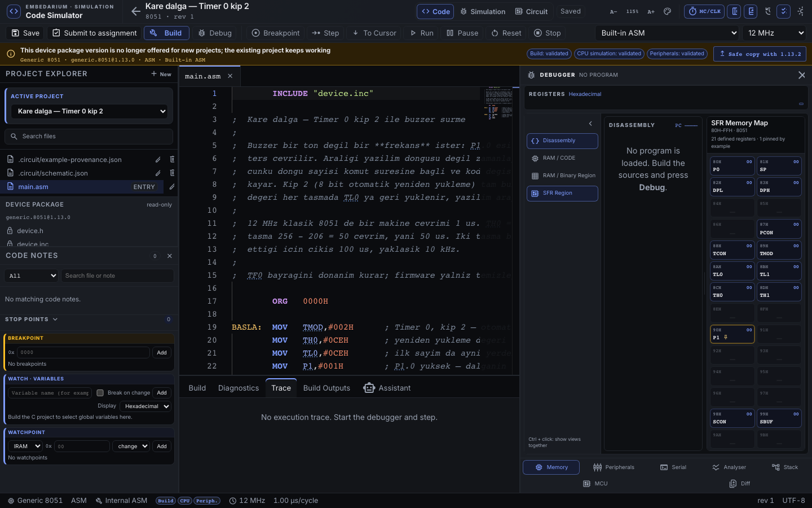
Task: Click the Build button
Action: pos(166,33)
